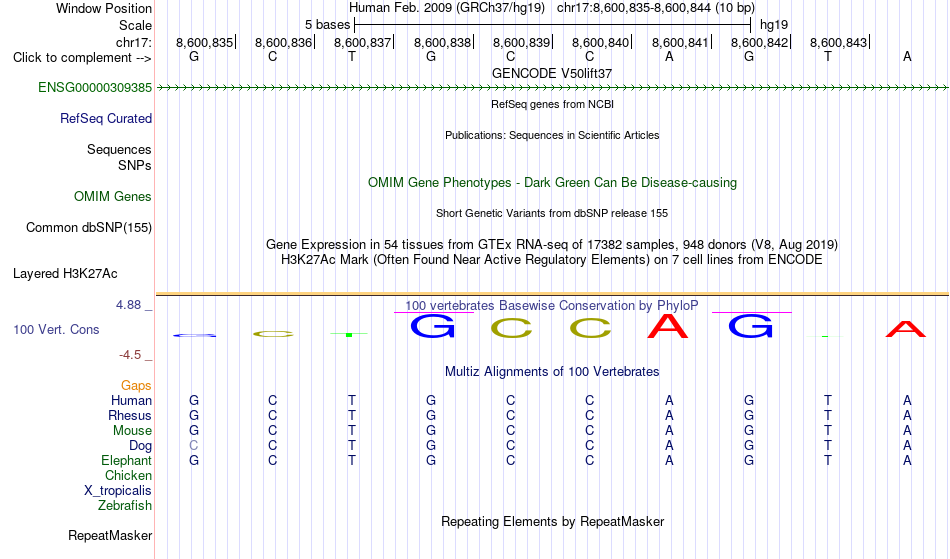Click the hg19 label beside the scale bar
This screenshot has width=950, height=559.
coord(774,25)
